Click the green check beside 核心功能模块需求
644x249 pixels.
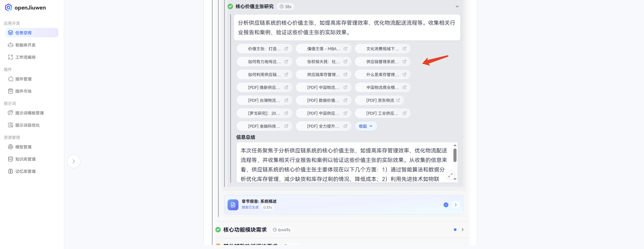click(x=218, y=229)
